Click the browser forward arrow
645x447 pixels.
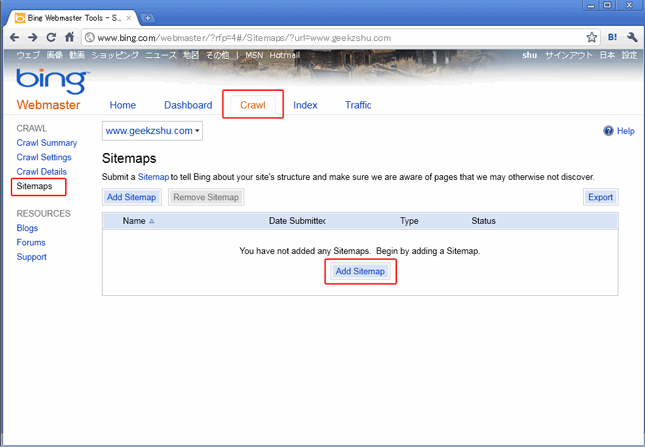coord(32,37)
